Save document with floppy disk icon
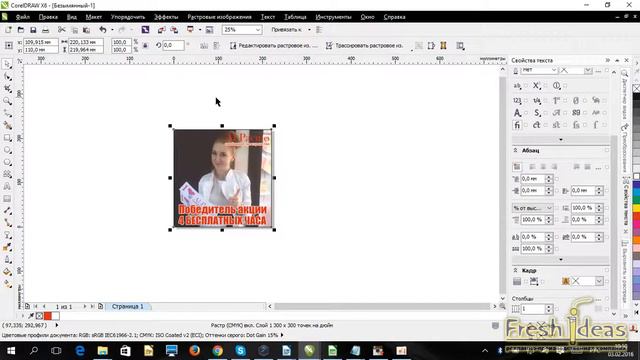 click(33, 30)
